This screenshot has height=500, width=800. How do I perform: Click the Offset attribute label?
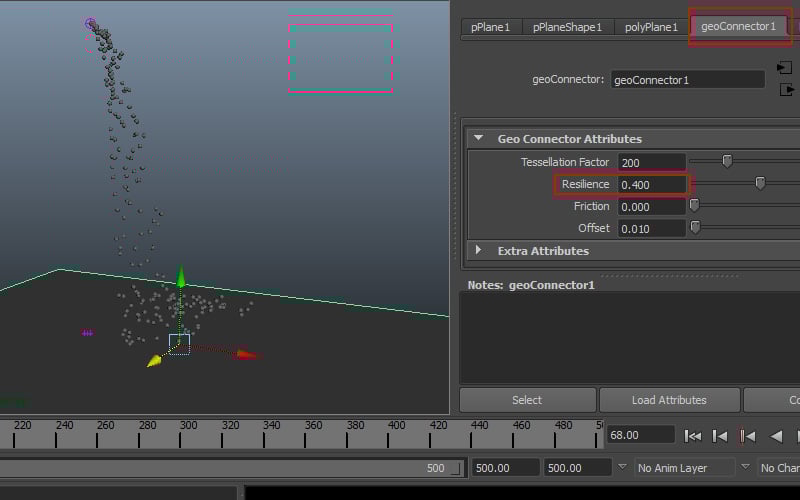[x=593, y=228]
